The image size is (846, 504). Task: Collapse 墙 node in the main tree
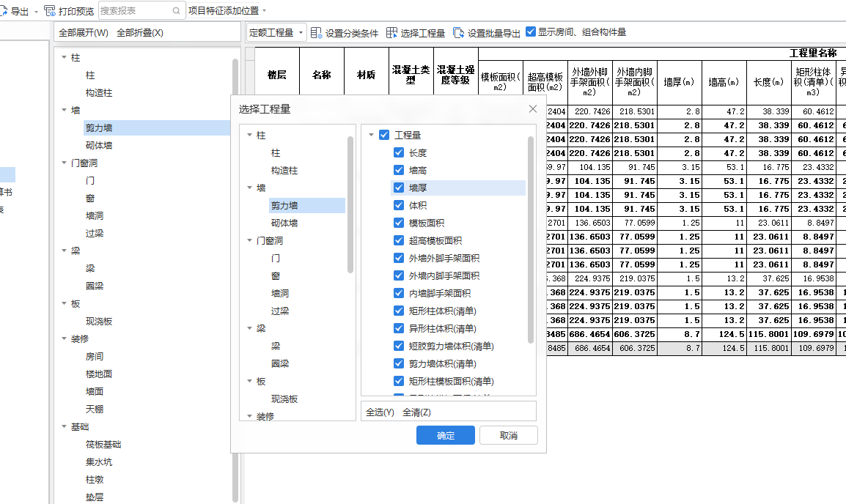click(65, 110)
